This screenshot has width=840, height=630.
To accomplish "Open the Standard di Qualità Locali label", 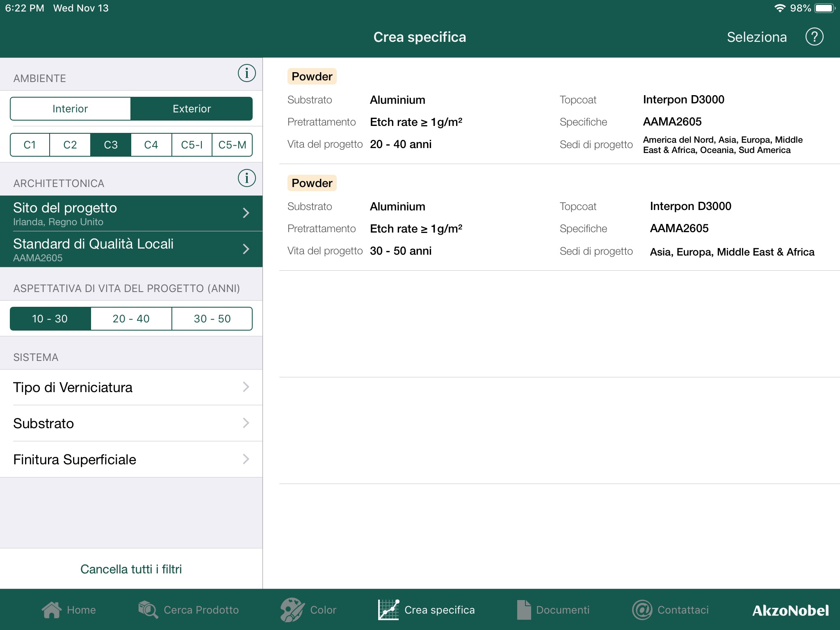I will [x=93, y=244].
